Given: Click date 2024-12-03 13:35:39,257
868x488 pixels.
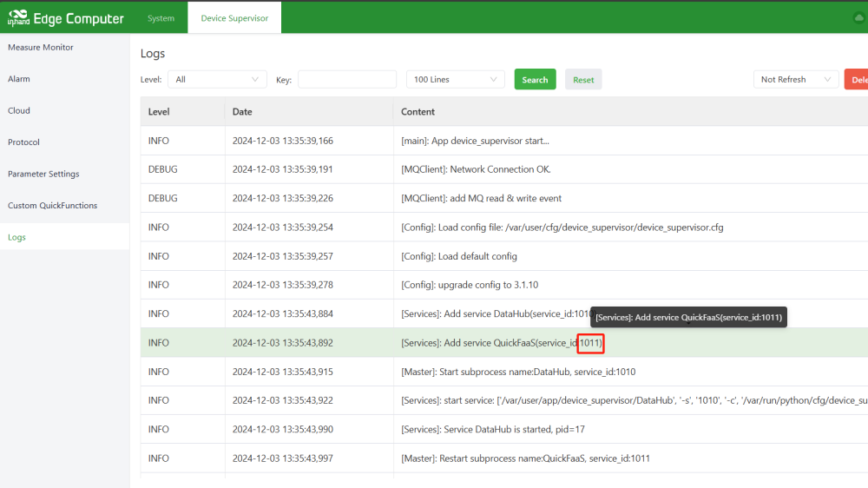Looking at the screenshot, I should tap(283, 256).
